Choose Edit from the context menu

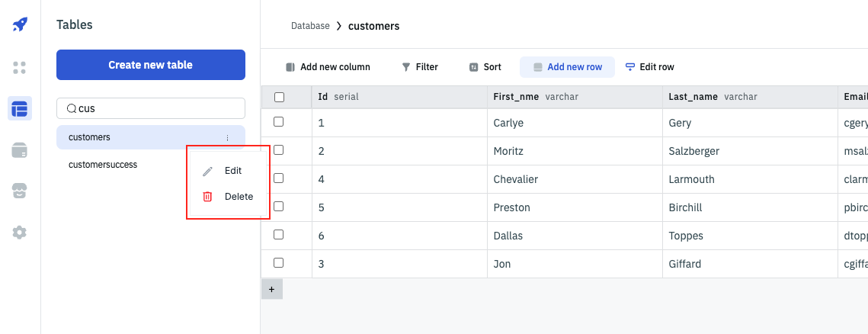click(x=232, y=171)
